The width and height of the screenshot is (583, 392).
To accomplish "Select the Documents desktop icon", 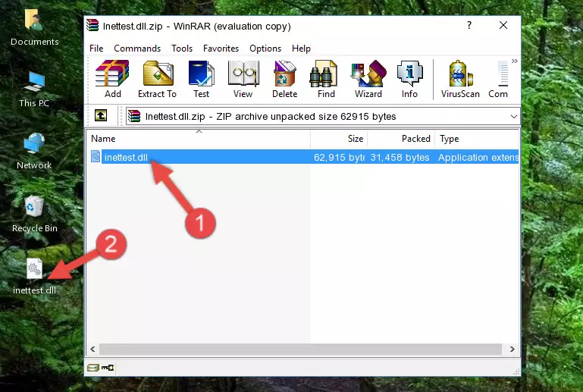I will point(34,28).
